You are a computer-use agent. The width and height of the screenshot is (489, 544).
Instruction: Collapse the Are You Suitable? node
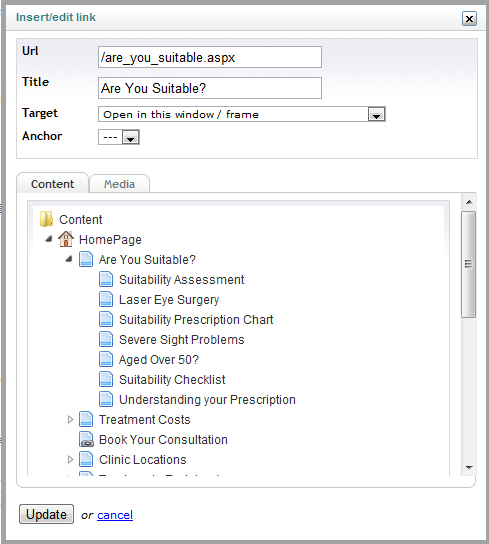(69, 259)
